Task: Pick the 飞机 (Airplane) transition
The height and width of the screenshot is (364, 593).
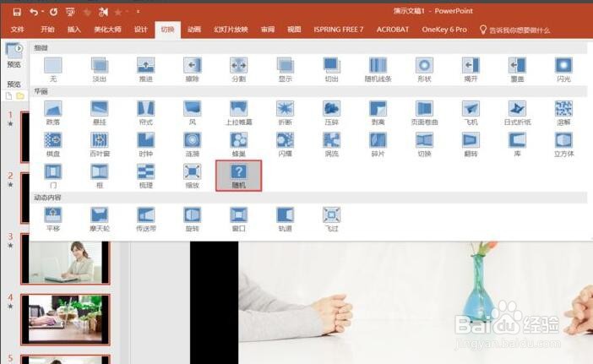Action: click(471, 113)
